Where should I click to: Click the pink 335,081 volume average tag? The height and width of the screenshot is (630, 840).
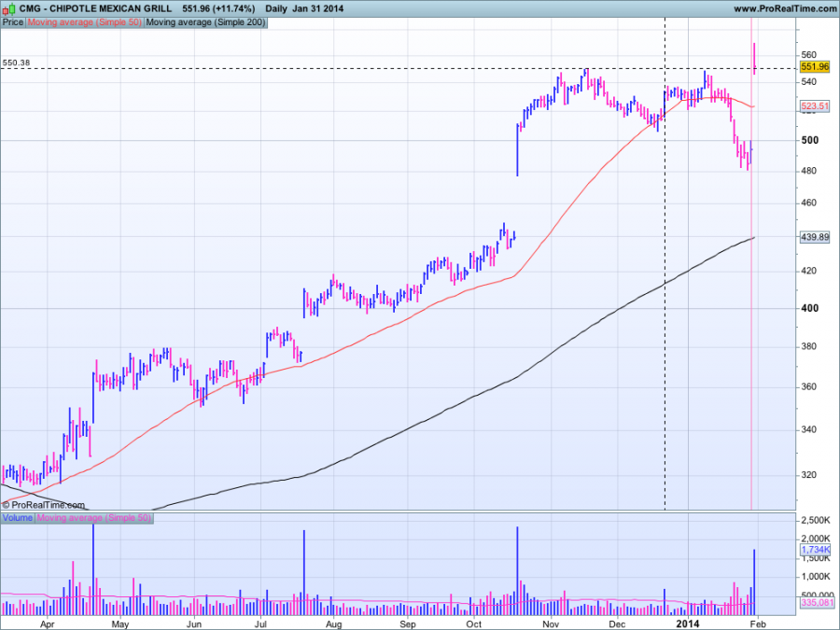[x=818, y=603]
